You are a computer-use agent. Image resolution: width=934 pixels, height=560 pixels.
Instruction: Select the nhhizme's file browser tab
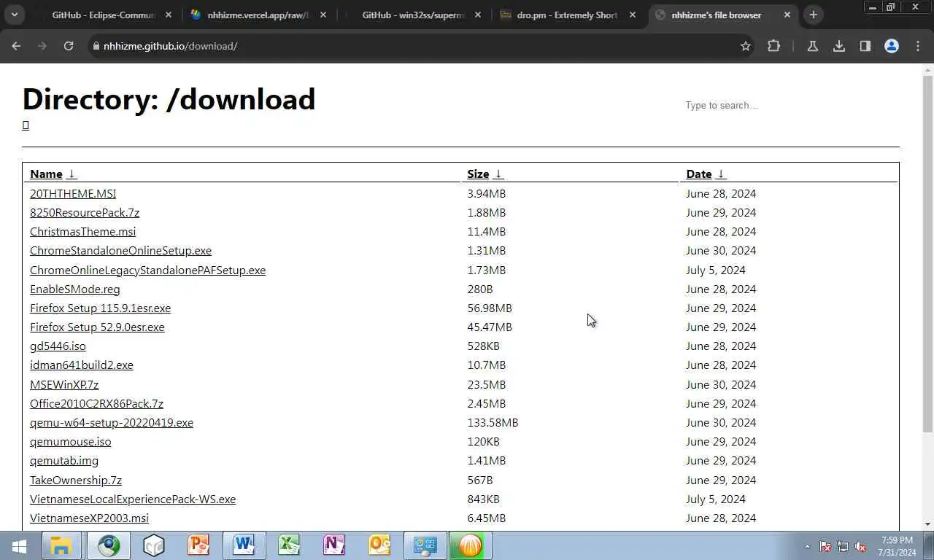[717, 15]
